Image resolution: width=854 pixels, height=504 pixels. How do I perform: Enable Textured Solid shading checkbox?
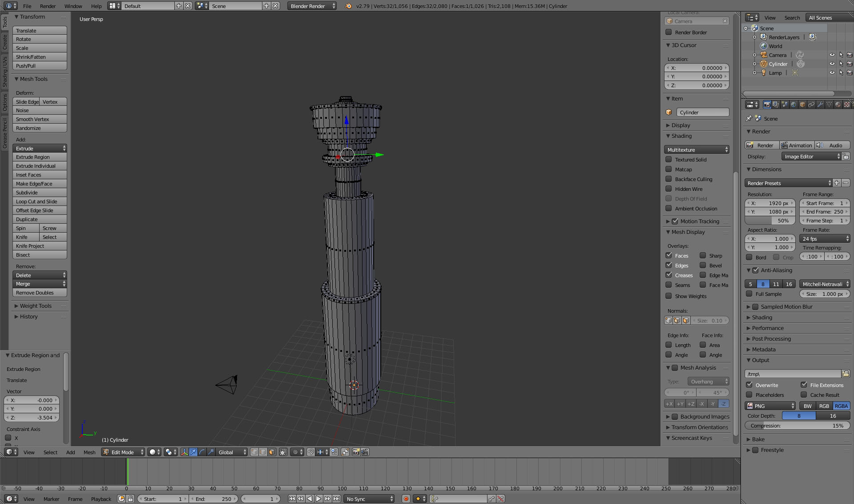tap(669, 159)
